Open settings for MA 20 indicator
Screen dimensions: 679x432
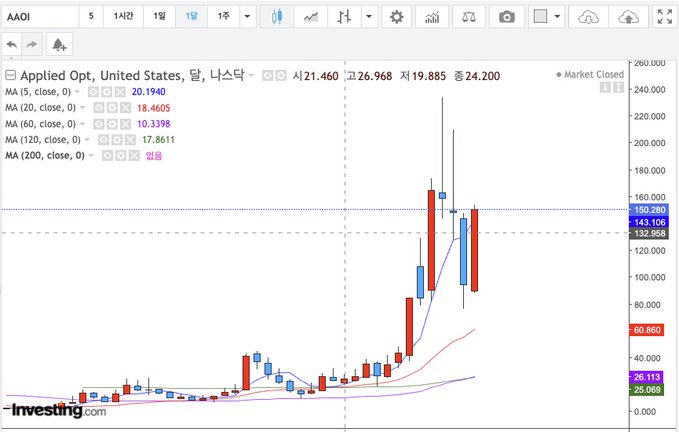pyautogui.click(x=112, y=108)
